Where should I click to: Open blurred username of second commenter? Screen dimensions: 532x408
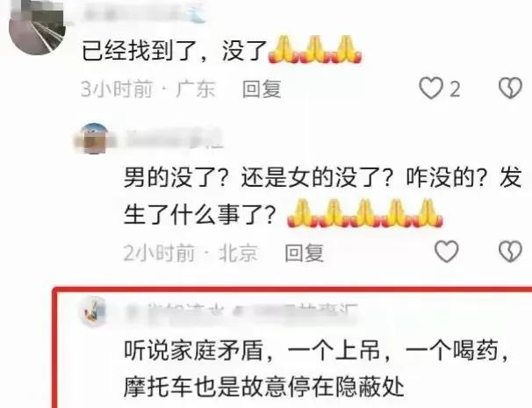(174, 139)
